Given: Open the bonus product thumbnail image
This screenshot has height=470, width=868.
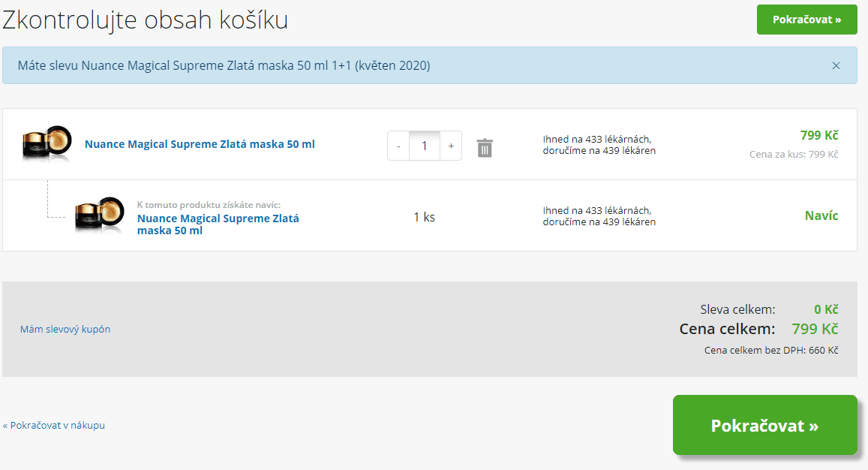Looking at the screenshot, I should click(100, 215).
